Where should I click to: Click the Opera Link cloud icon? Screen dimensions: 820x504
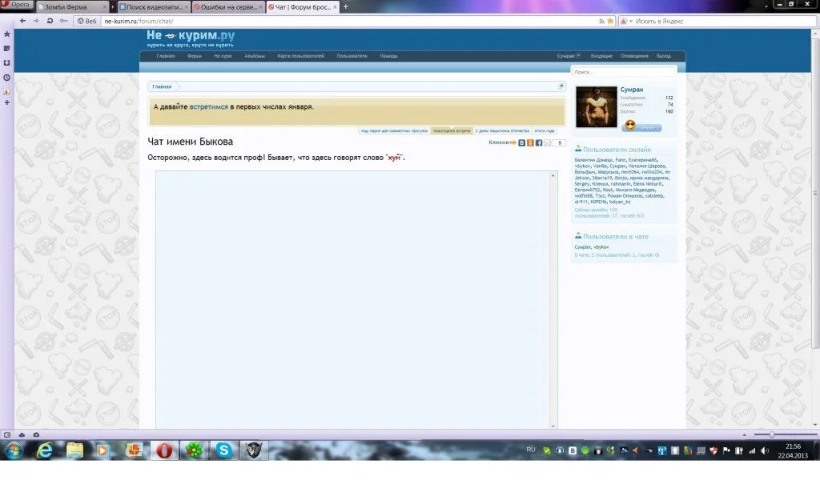[22, 434]
